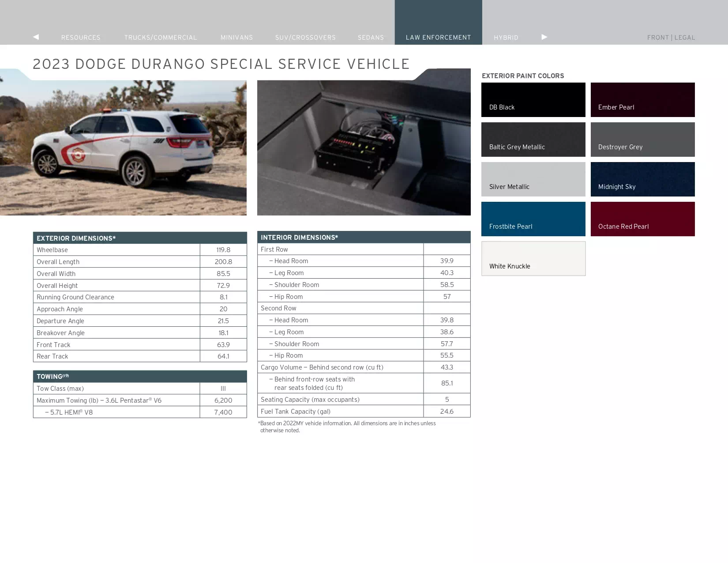The height and width of the screenshot is (563, 728).
Task: Click the page title 2023 Dodge Durango
Action: (221, 64)
